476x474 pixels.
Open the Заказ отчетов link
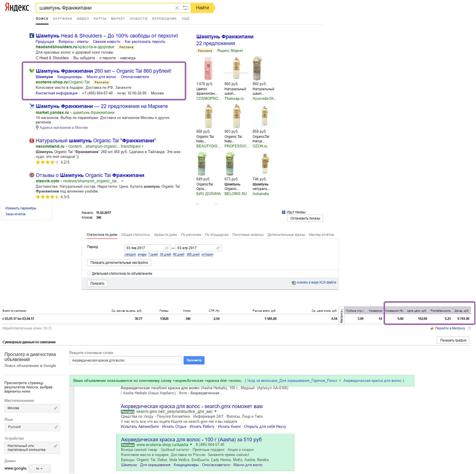coord(15,214)
